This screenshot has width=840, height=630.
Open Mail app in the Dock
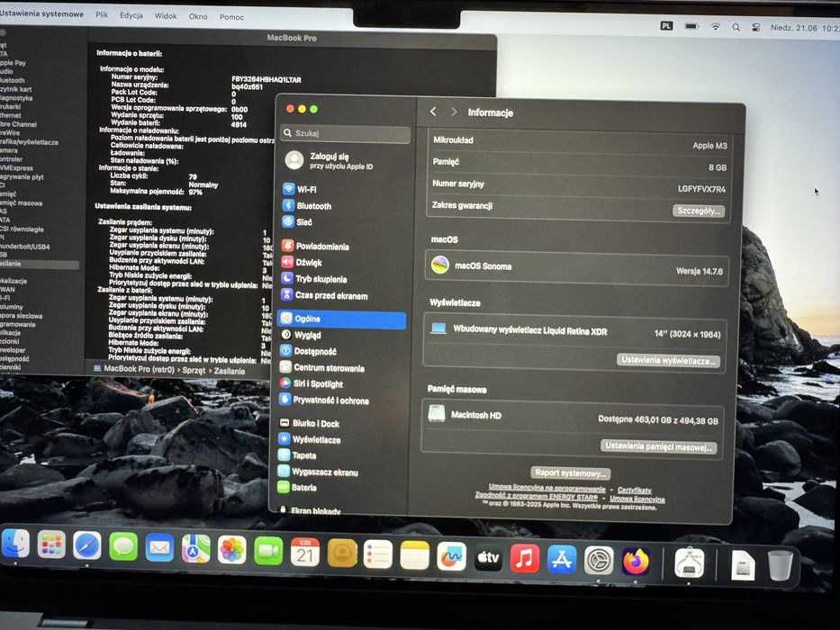[x=159, y=548]
